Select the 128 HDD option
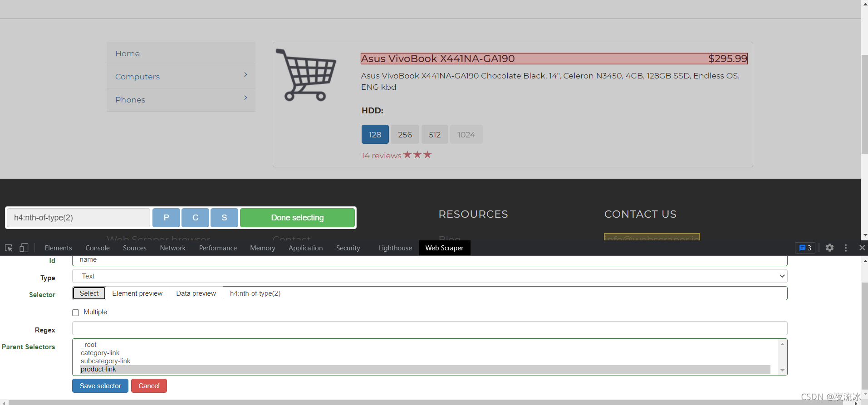The width and height of the screenshot is (868, 405). pos(375,135)
